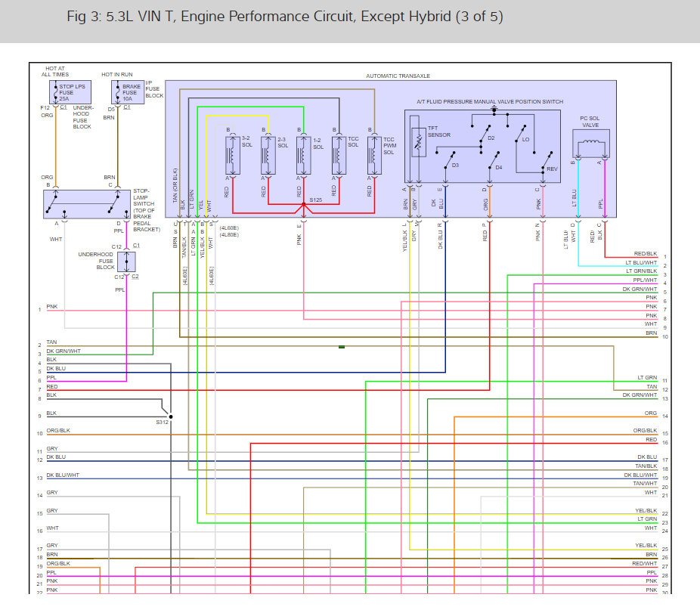Click 'PNK' label at left terminal 1
700x613 pixels.
(52, 307)
